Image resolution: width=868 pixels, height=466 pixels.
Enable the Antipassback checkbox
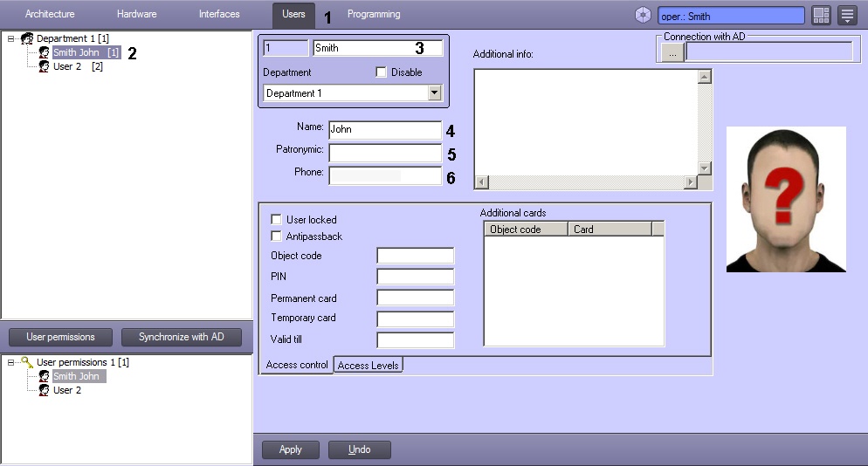pyautogui.click(x=276, y=236)
